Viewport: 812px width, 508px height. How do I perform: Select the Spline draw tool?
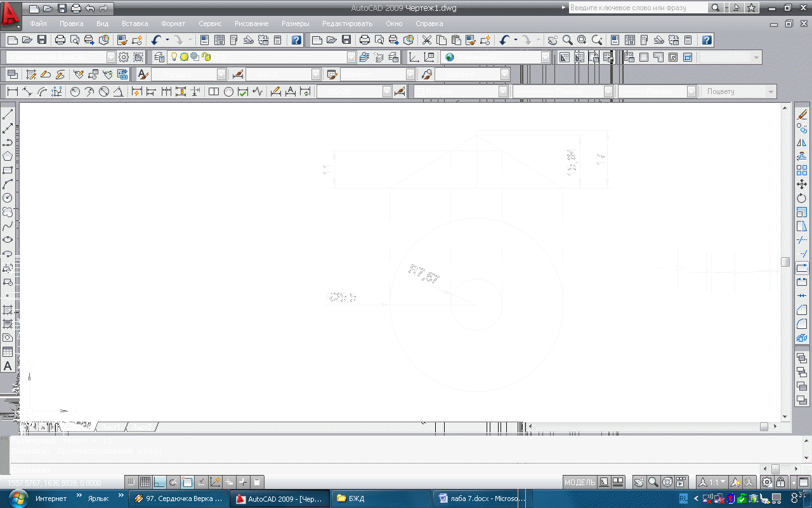8,226
